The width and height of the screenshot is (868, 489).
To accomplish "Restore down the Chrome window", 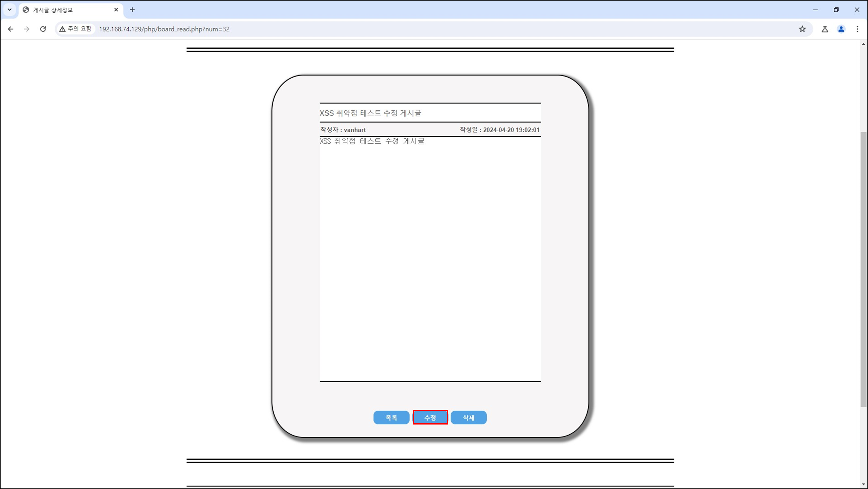I will [x=836, y=10].
